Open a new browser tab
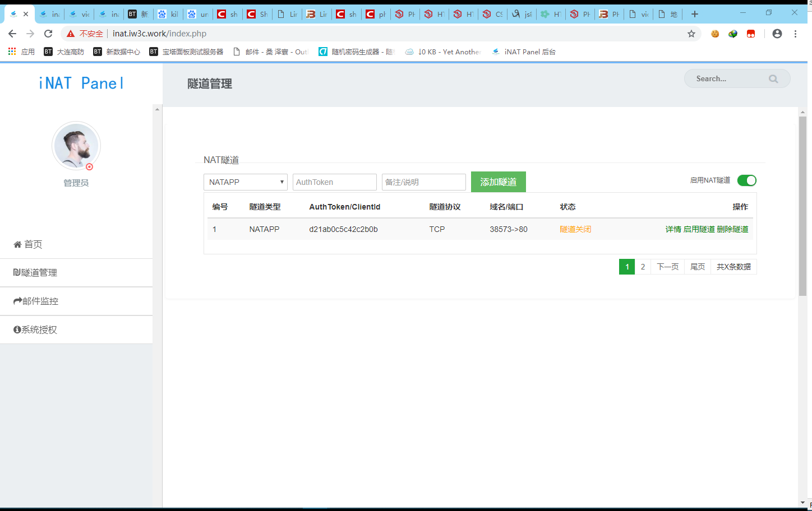Screen dimensions: 812x511 coord(695,14)
